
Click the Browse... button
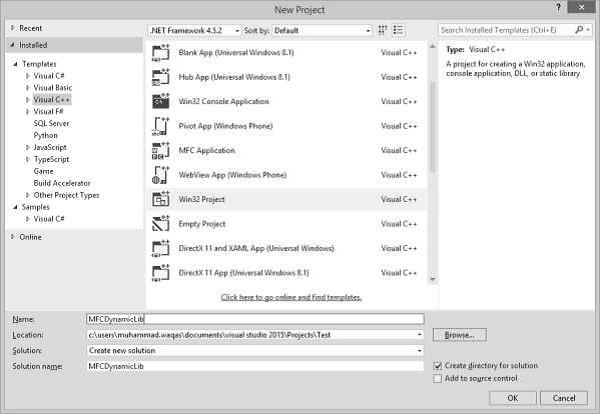pos(460,335)
